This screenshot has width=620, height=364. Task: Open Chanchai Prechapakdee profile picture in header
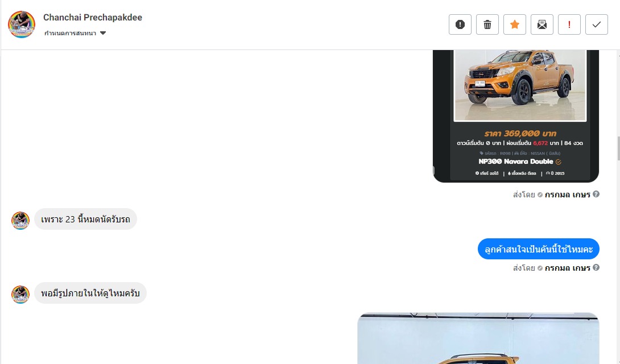coord(22,24)
